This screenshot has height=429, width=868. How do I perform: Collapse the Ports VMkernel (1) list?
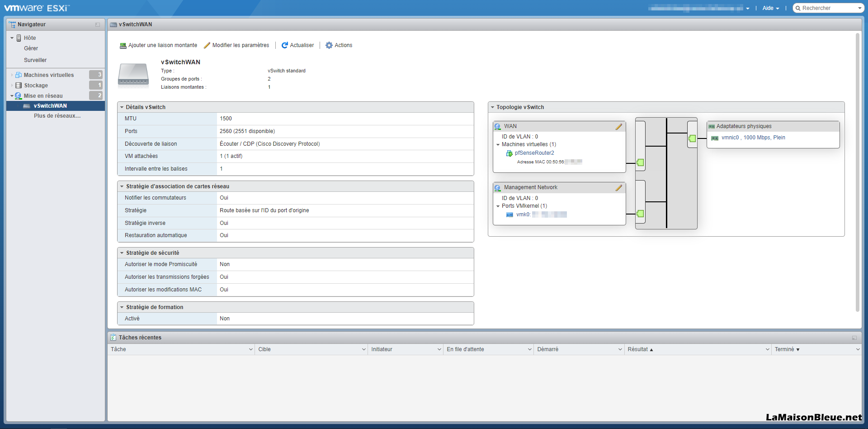click(498, 206)
